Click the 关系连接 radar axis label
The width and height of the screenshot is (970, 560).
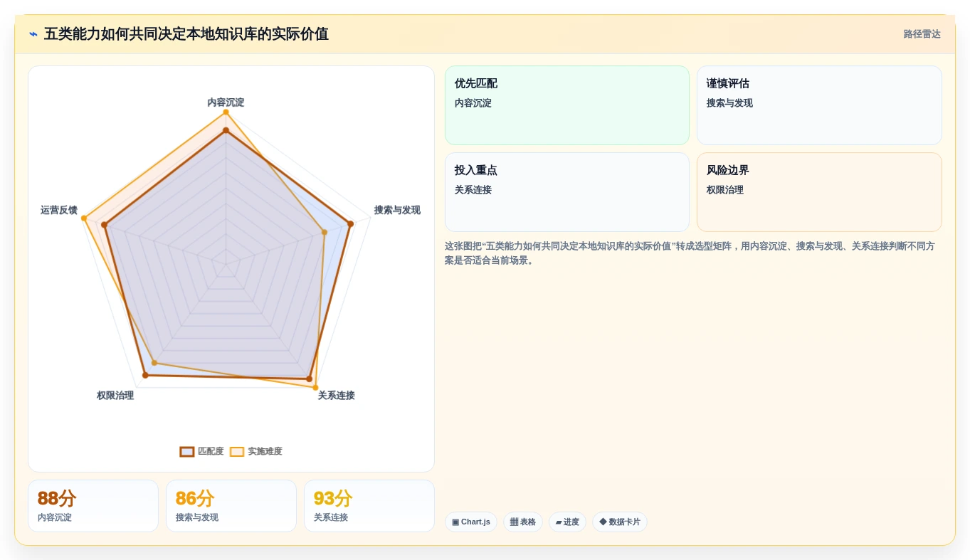pyautogui.click(x=336, y=395)
